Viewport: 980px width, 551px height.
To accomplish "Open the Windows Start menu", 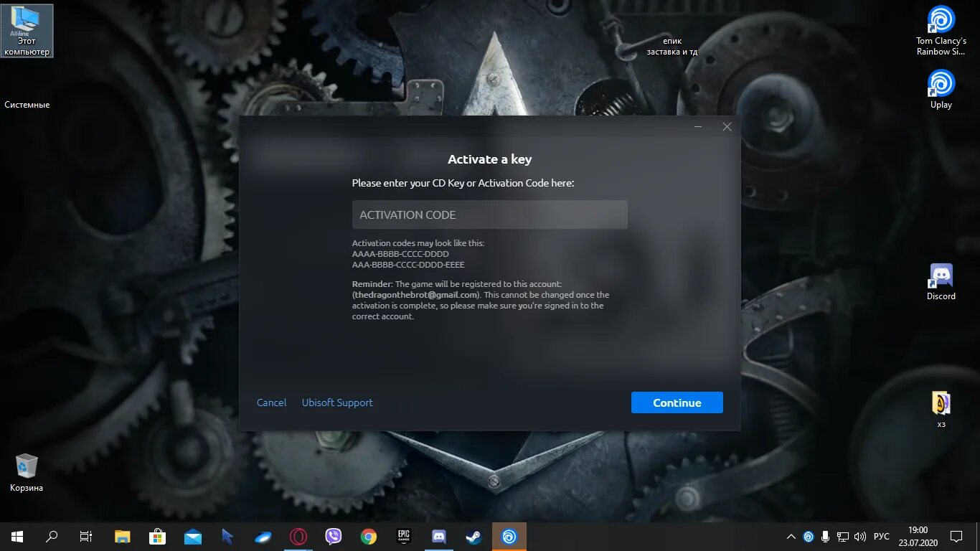I will click(x=17, y=537).
